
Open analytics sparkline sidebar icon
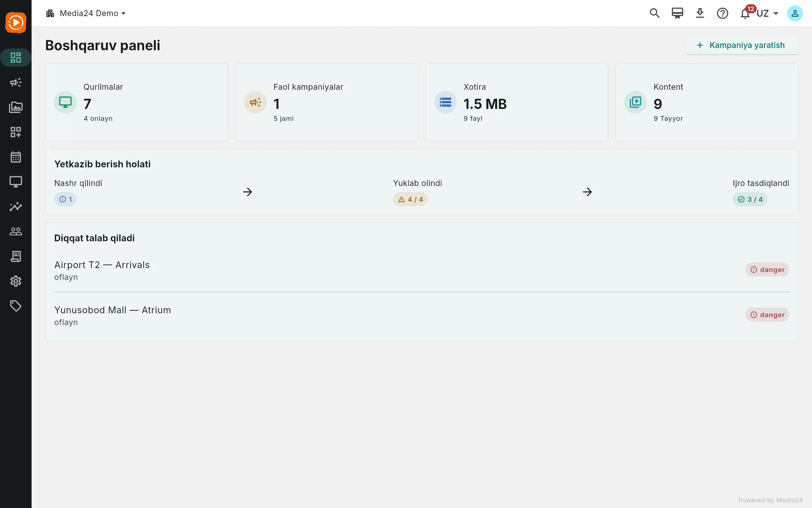pos(16,207)
